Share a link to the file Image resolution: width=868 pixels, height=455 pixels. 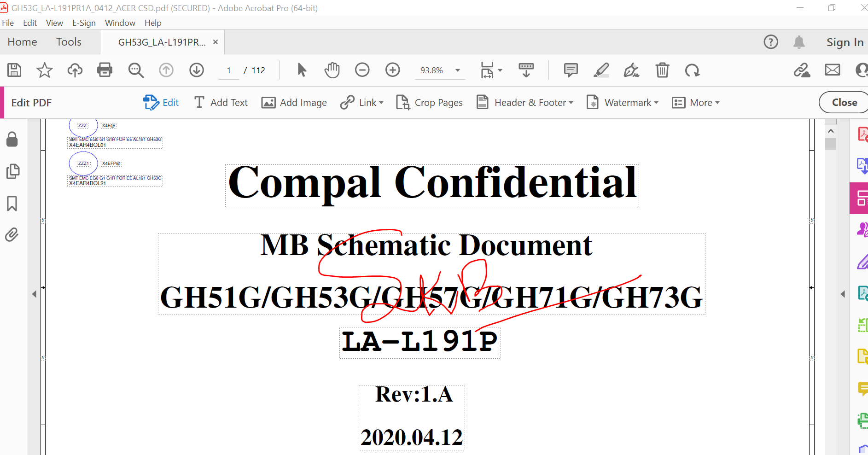tap(802, 70)
